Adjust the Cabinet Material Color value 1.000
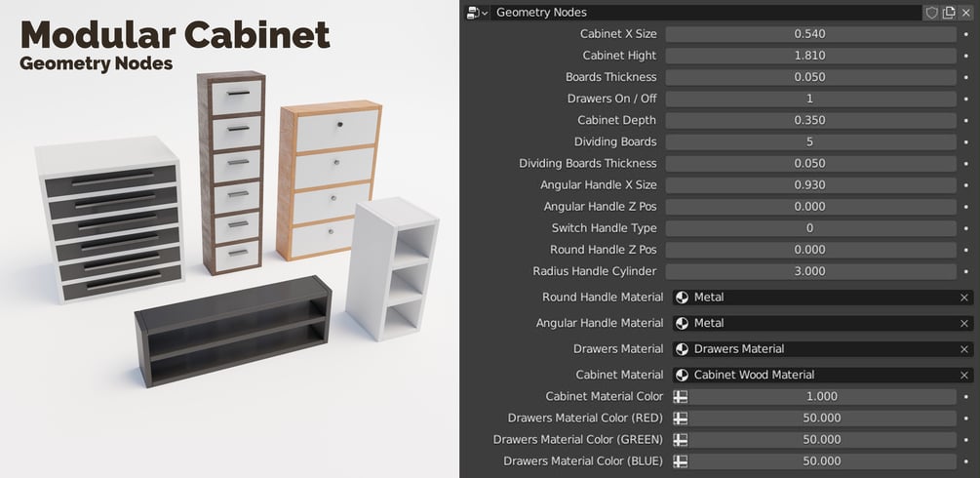Screen dimensions: 980x478 (822, 397)
